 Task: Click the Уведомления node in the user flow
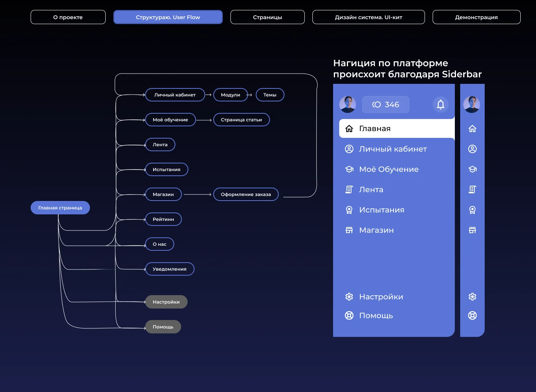[x=169, y=269]
